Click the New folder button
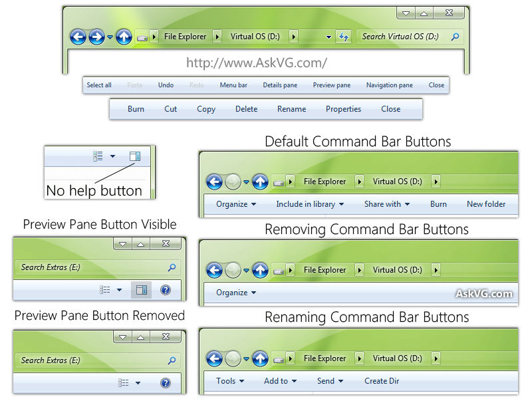Image resolution: width=532 pixels, height=399 pixels. tap(487, 204)
